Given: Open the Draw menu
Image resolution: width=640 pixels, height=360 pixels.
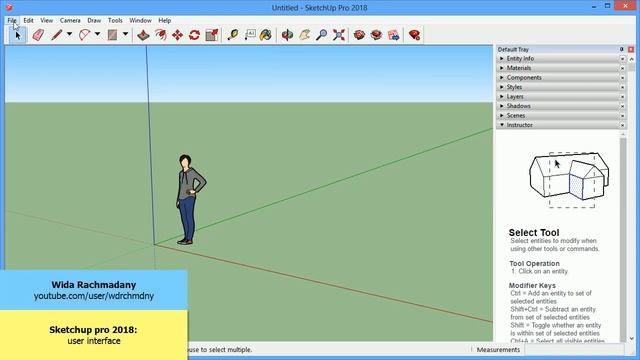Looking at the screenshot, I should click(94, 20).
